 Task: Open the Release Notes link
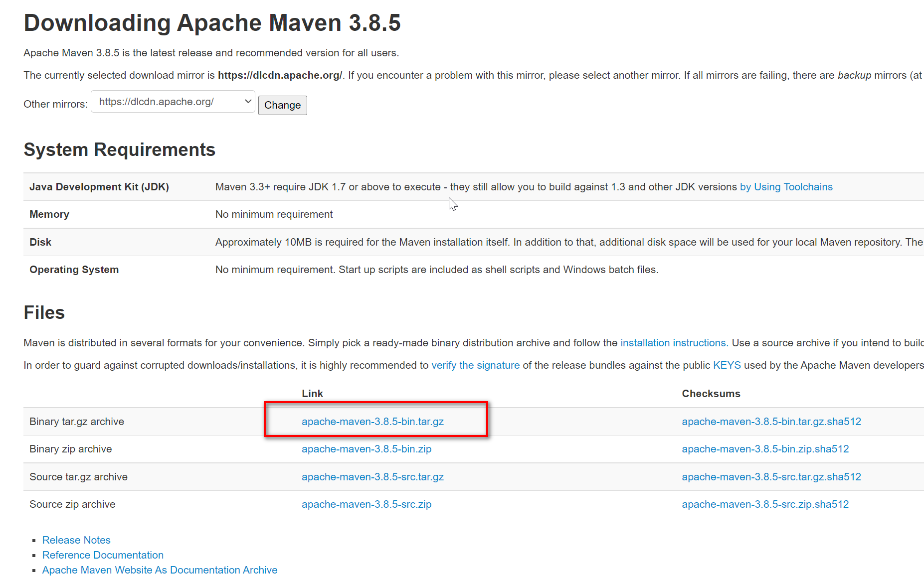point(76,540)
